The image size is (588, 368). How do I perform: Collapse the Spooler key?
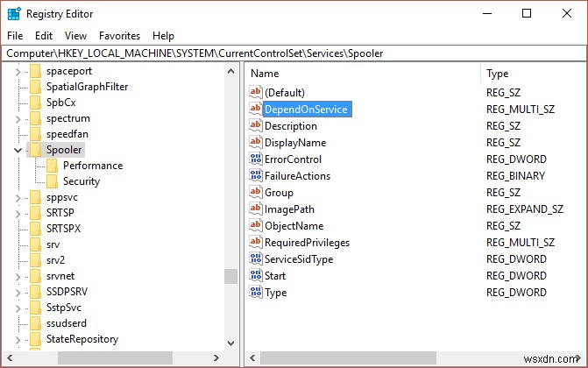pos(18,150)
